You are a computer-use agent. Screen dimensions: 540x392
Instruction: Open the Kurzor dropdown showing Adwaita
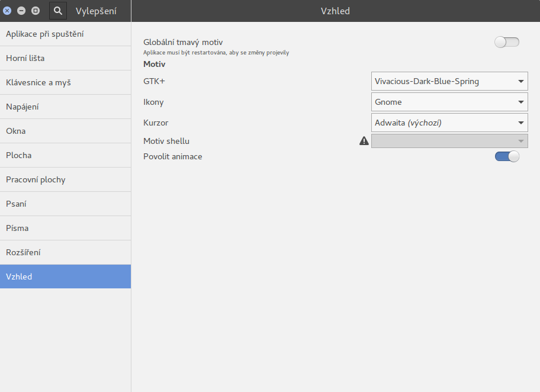tap(449, 123)
